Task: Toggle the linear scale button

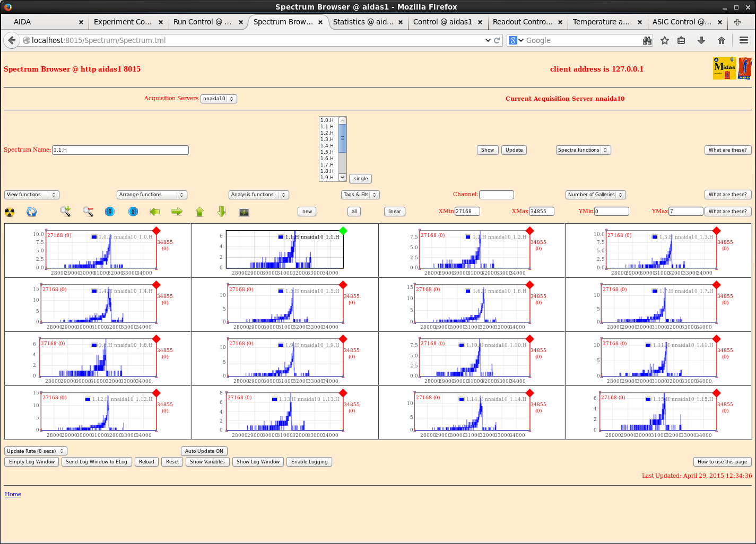Action: pos(395,212)
